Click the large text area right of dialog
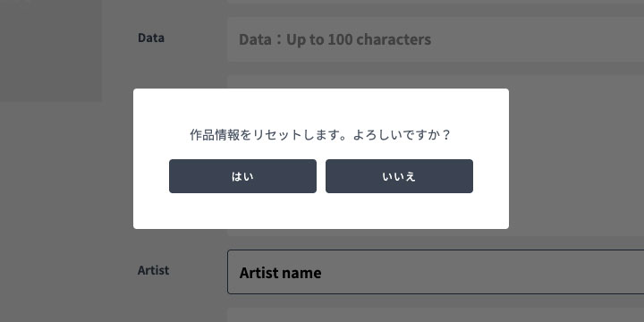Viewport: 644px width, 322px height. [x=576, y=156]
